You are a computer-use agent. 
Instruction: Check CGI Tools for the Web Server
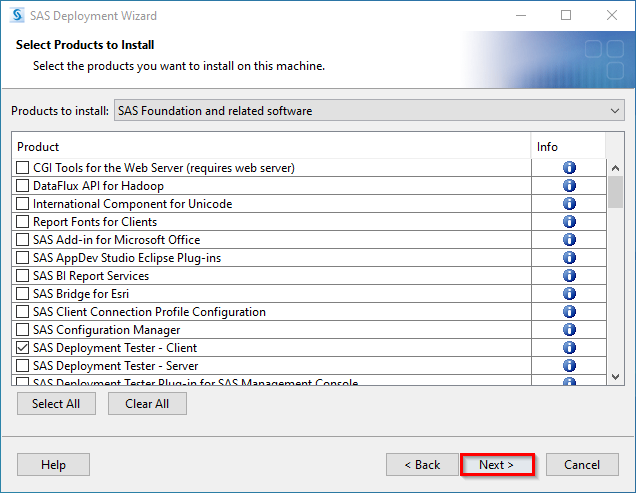22,168
